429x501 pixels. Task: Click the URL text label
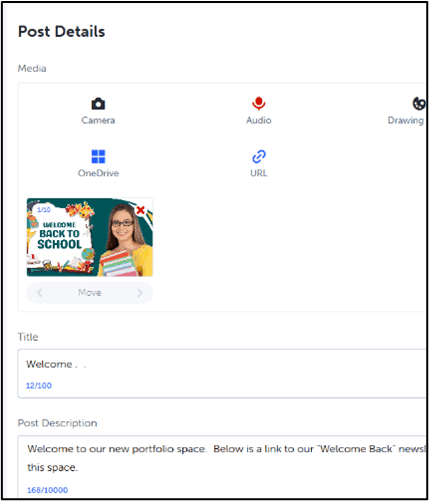259,173
